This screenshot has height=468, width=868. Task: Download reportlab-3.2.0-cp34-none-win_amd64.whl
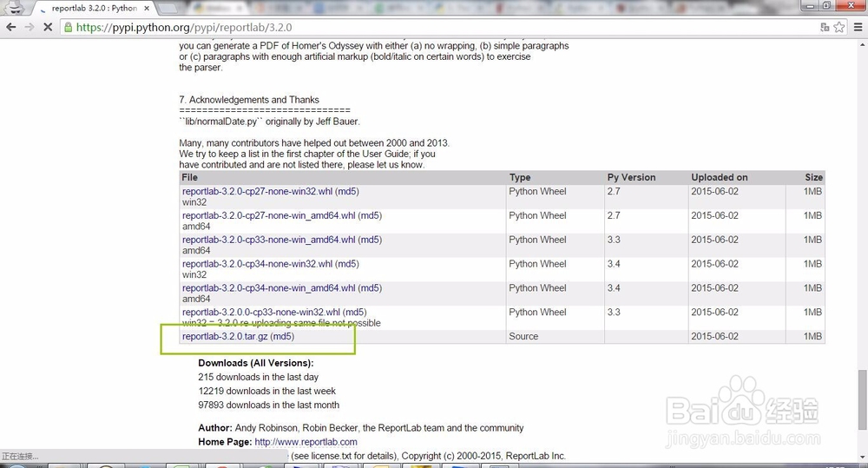[x=268, y=288]
